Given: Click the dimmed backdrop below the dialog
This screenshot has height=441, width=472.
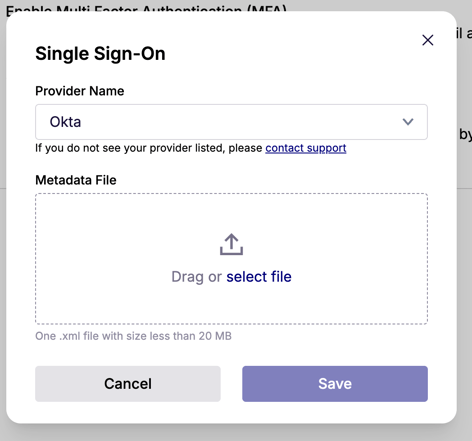Looking at the screenshot, I should 233,433.
